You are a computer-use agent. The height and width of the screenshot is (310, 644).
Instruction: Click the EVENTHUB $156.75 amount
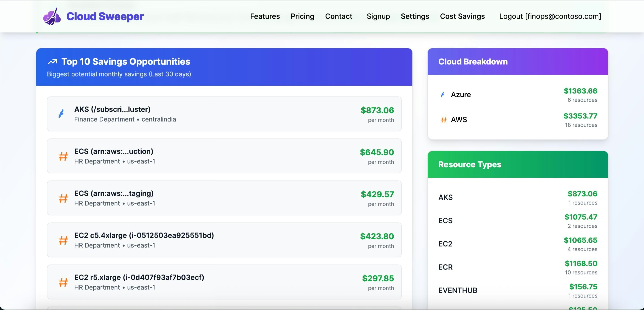[x=583, y=287]
